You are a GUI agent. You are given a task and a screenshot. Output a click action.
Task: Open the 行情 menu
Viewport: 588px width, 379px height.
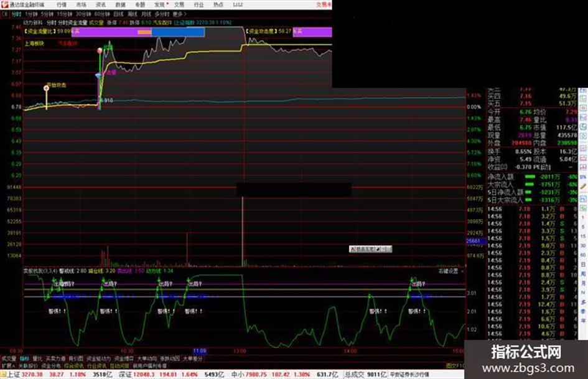pos(62,5)
